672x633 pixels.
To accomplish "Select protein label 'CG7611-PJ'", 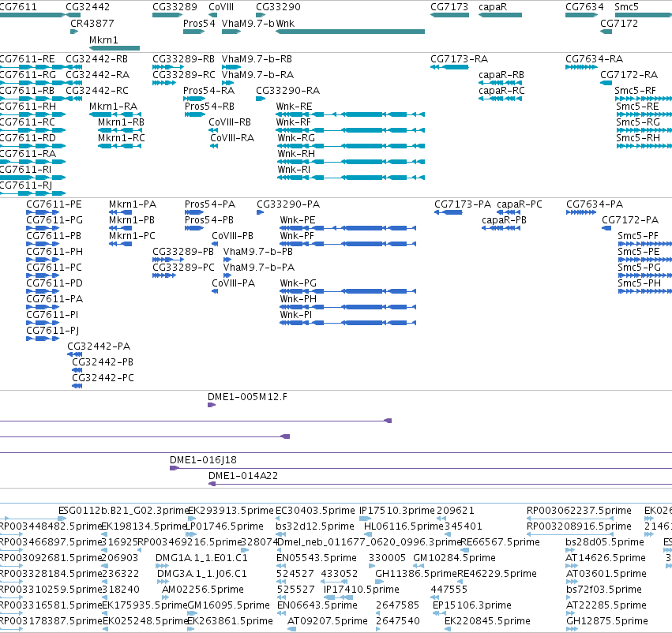I will click(52, 331).
